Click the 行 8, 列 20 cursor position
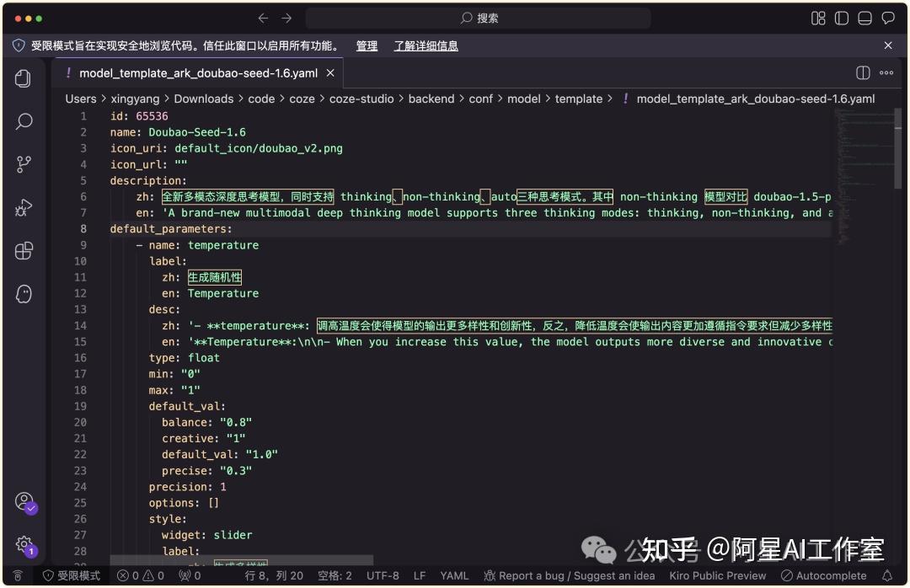910x588 pixels. pyautogui.click(x=274, y=575)
